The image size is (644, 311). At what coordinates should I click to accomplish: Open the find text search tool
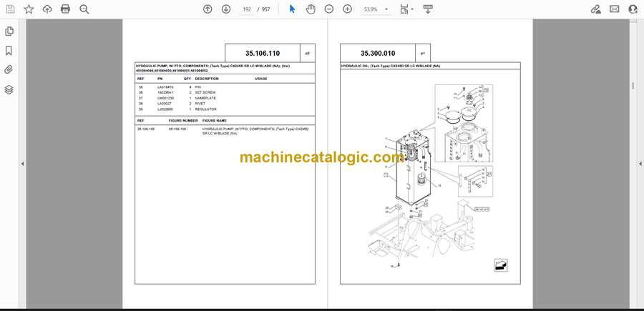84,9
